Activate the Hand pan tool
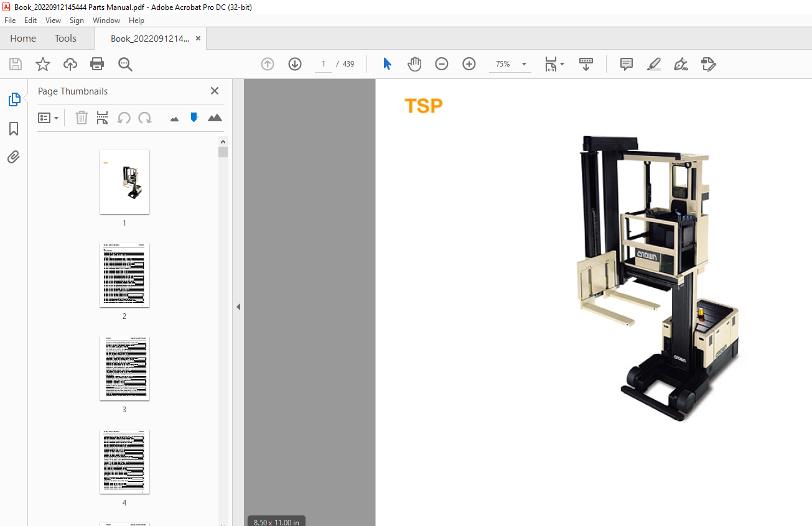Viewport: 812px width, 526px height. coord(414,64)
